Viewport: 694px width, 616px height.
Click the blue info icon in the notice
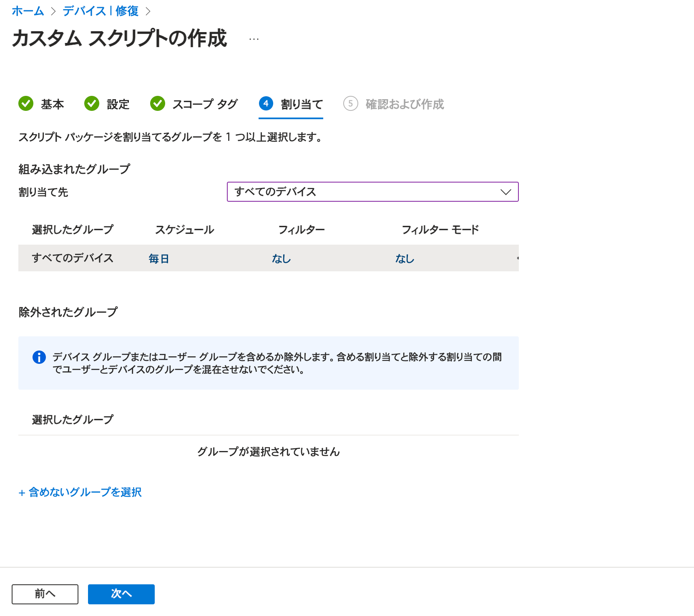pos(39,357)
